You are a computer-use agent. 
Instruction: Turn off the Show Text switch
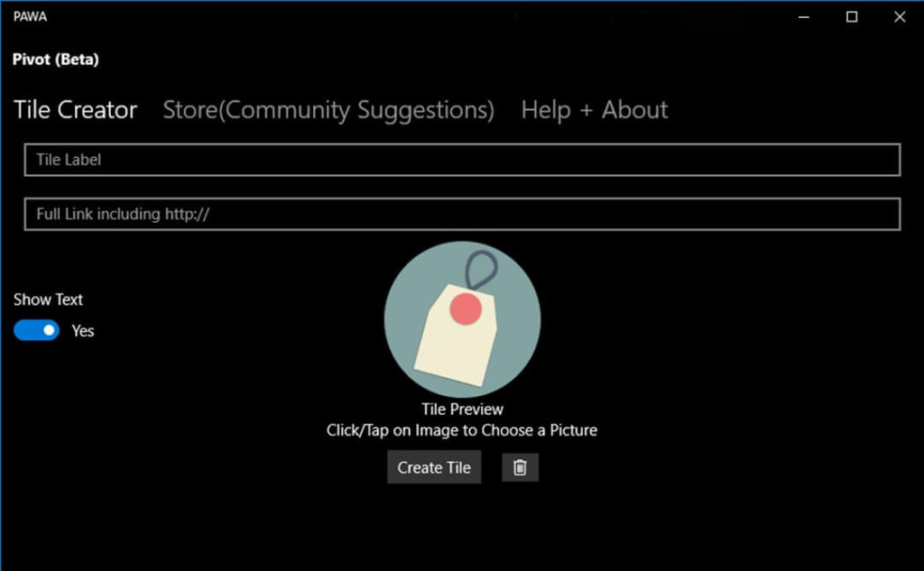(x=36, y=331)
